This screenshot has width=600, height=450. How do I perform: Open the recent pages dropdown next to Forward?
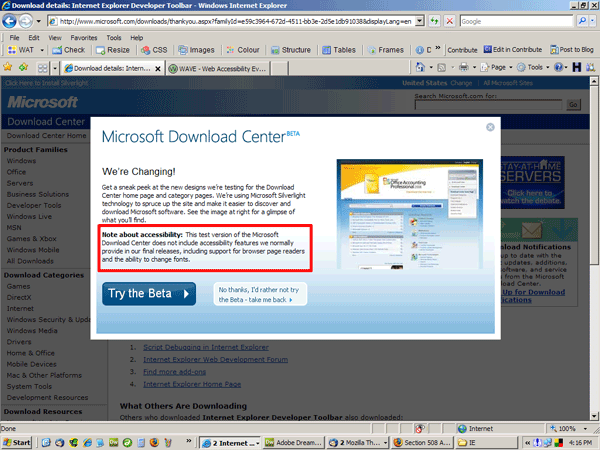38,21
